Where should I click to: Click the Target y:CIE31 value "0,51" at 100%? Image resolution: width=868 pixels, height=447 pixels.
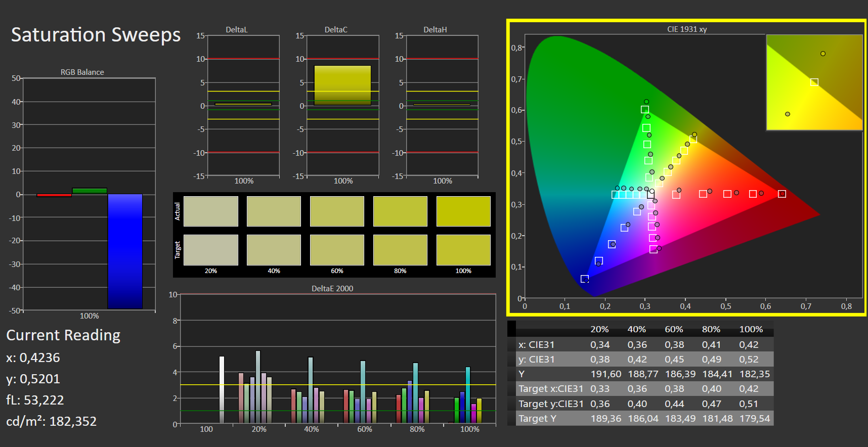pos(749,404)
